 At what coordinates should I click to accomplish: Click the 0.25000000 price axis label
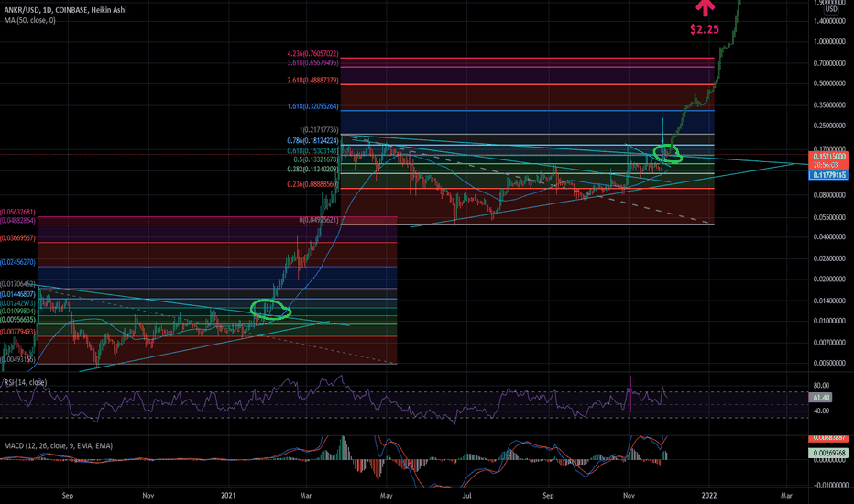(x=829, y=126)
